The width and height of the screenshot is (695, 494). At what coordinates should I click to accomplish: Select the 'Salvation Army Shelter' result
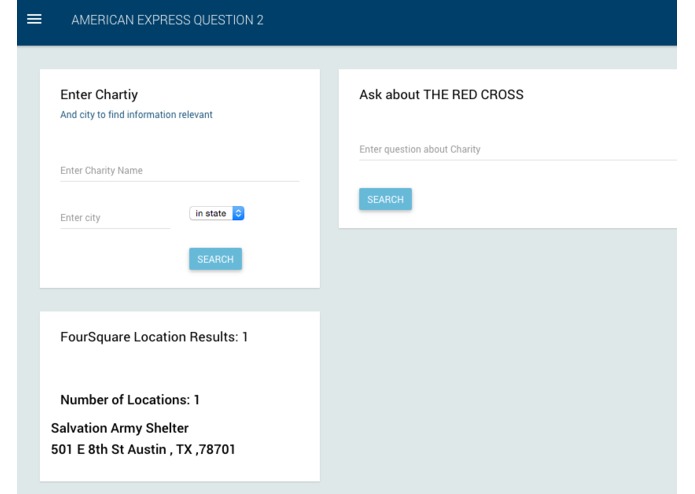(x=120, y=428)
